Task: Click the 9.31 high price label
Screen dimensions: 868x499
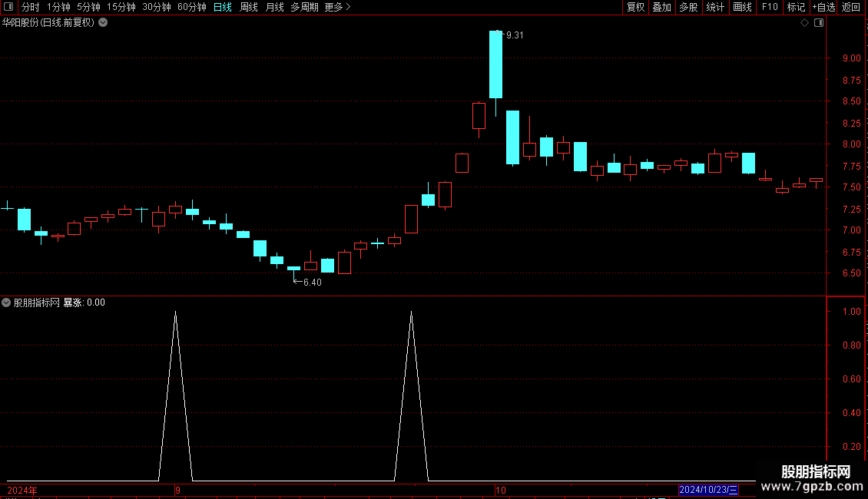Action: pos(515,35)
